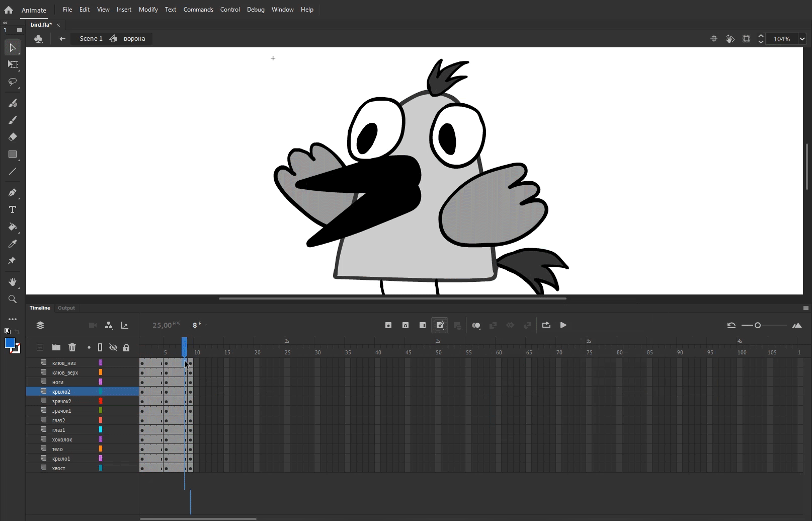812x521 pixels.
Task: Switch to the Output tab
Action: pyautogui.click(x=66, y=308)
